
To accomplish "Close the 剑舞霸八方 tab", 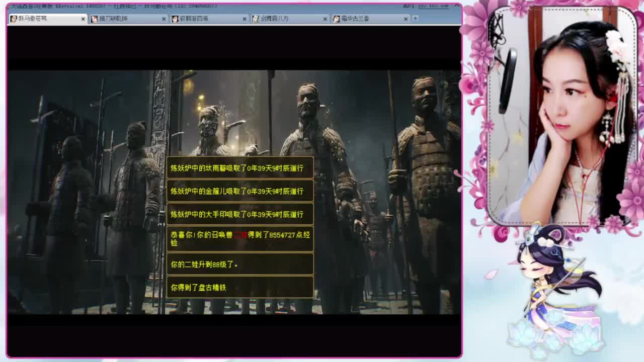I will click(x=325, y=19).
